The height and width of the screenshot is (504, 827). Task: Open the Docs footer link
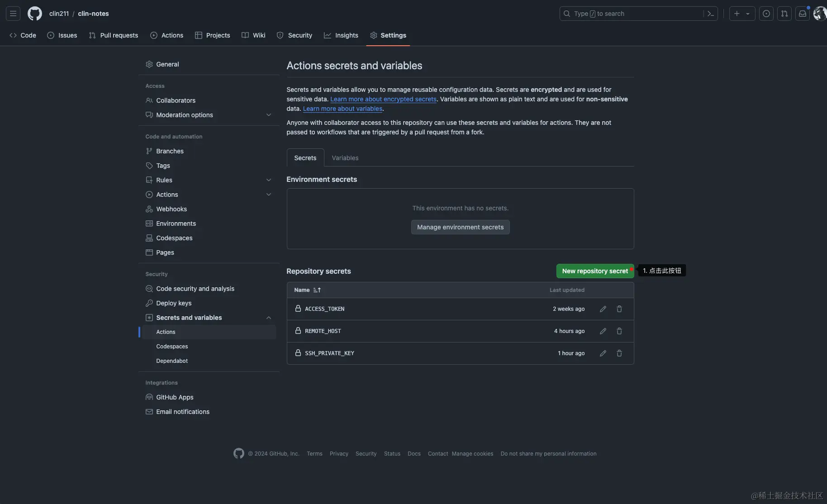coord(414,454)
